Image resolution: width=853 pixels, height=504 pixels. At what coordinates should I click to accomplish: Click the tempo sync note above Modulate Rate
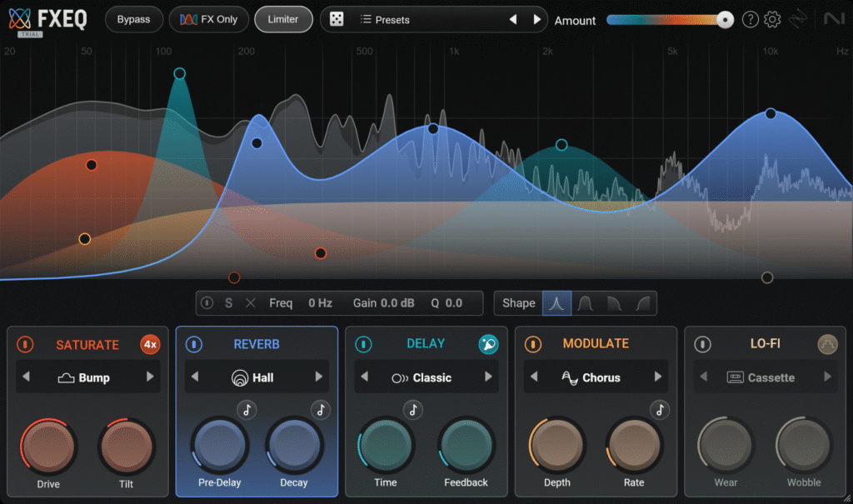(660, 409)
